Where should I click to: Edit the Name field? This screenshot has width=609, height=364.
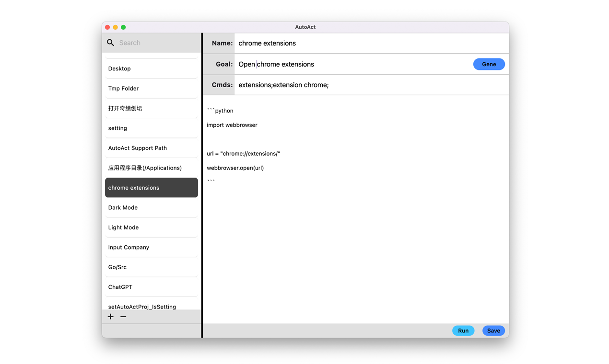click(371, 43)
